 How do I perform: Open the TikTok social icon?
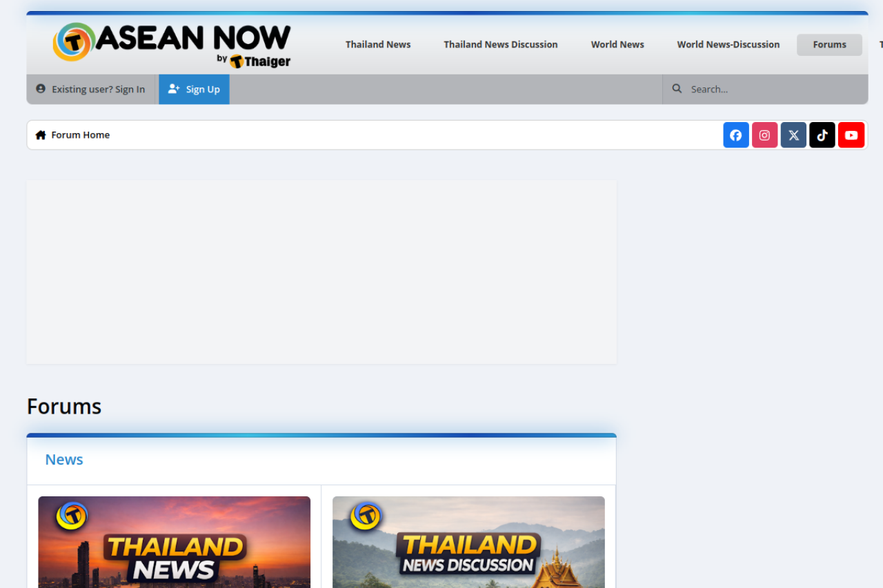click(x=822, y=135)
